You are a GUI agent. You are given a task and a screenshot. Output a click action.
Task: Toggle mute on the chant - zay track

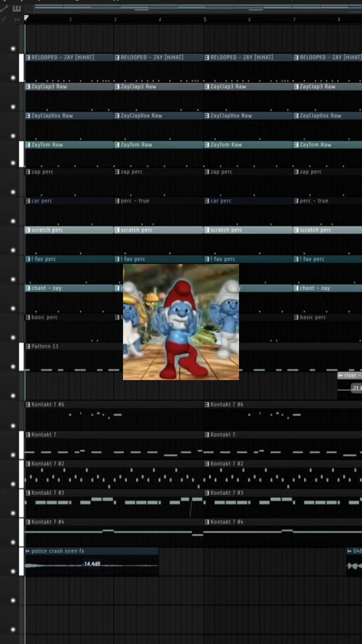tap(13, 309)
